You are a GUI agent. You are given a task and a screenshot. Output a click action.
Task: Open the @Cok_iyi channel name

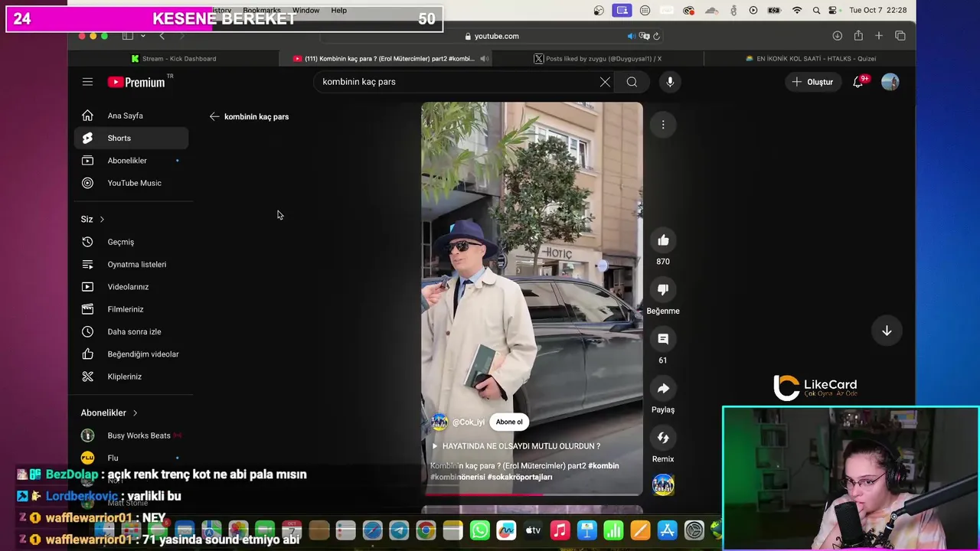pos(468,422)
